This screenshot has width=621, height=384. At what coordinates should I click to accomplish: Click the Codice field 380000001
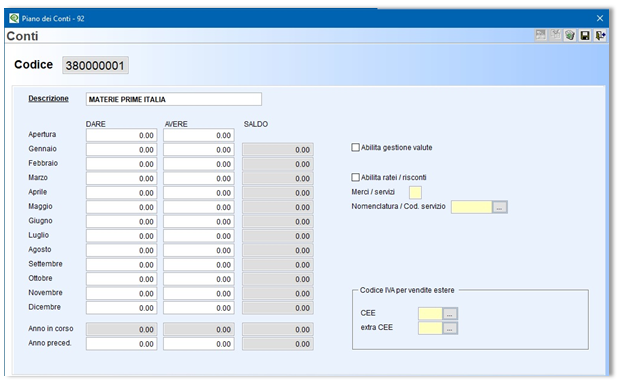(x=95, y=65)
